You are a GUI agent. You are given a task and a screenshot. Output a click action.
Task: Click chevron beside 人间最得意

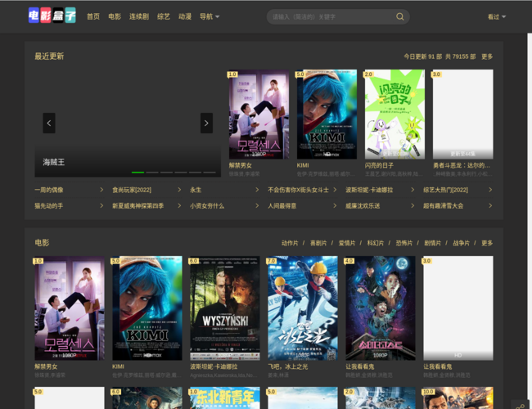tap(335, 205)
